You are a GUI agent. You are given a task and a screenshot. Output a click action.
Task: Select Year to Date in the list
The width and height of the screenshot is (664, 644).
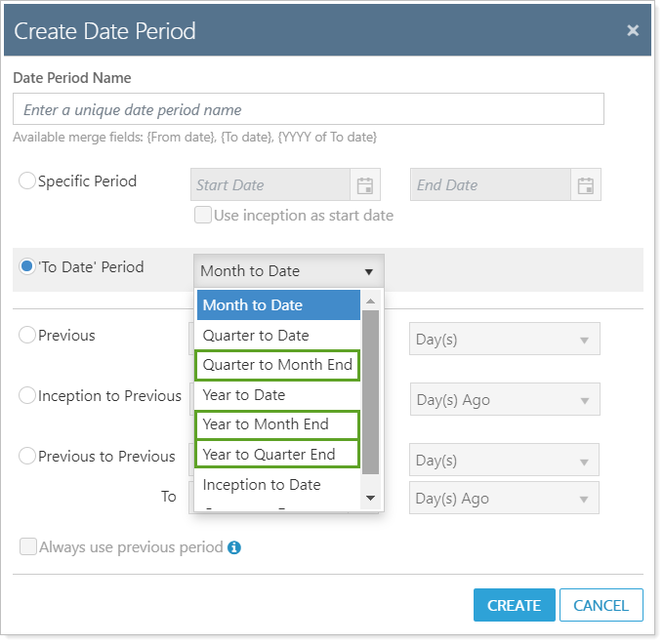coord(244,394)
